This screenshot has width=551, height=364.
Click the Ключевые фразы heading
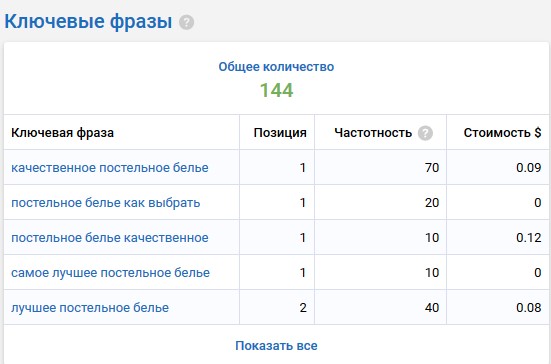88,22
